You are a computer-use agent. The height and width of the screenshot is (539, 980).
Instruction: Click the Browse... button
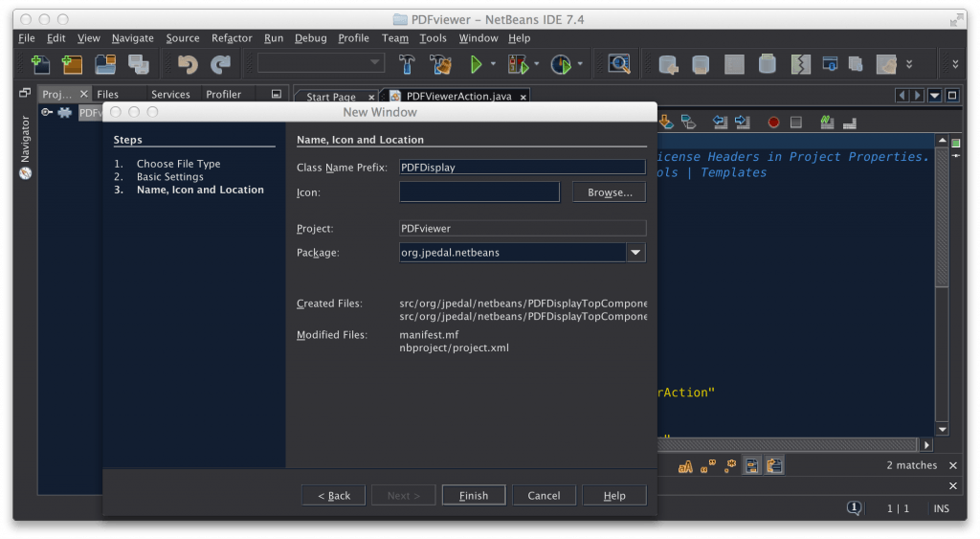[610, 192]
